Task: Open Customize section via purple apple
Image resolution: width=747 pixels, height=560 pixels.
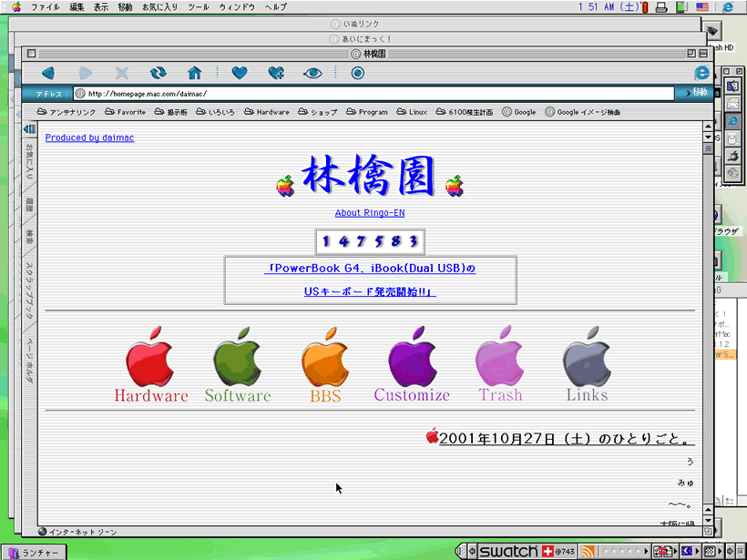Action: (412, 365)
